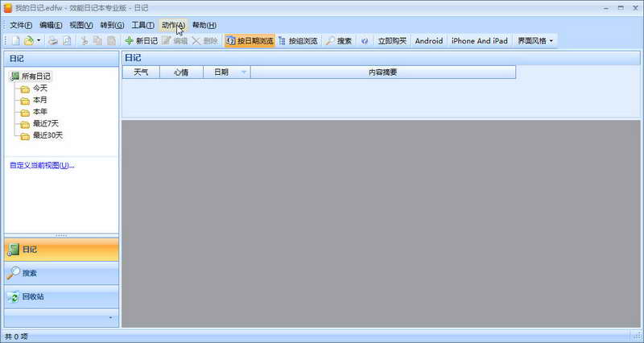Click the open file folder icon
Viewport: 644px width, 343px height.
(x=29, y=41)
